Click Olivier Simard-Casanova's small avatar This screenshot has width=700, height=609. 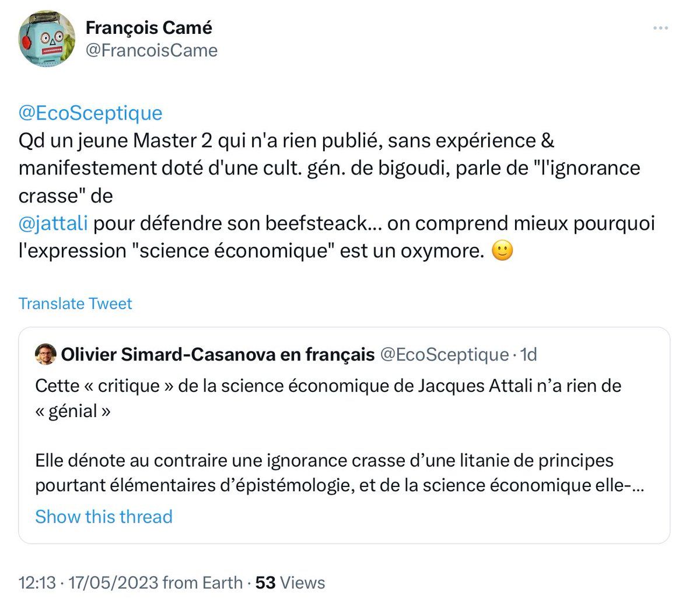45,354
